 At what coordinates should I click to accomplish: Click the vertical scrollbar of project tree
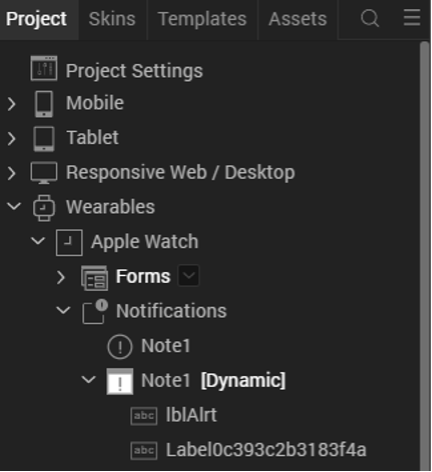[424, 256]
